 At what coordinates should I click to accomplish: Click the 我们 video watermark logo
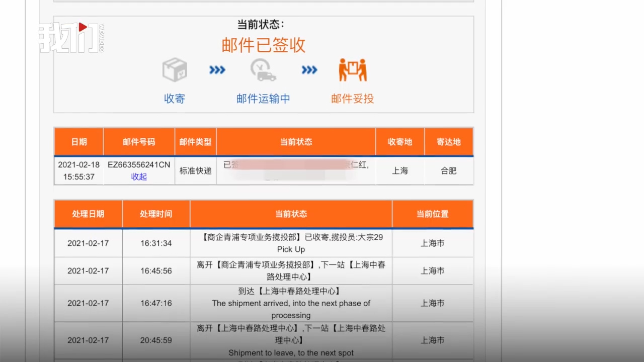[70, 38]
